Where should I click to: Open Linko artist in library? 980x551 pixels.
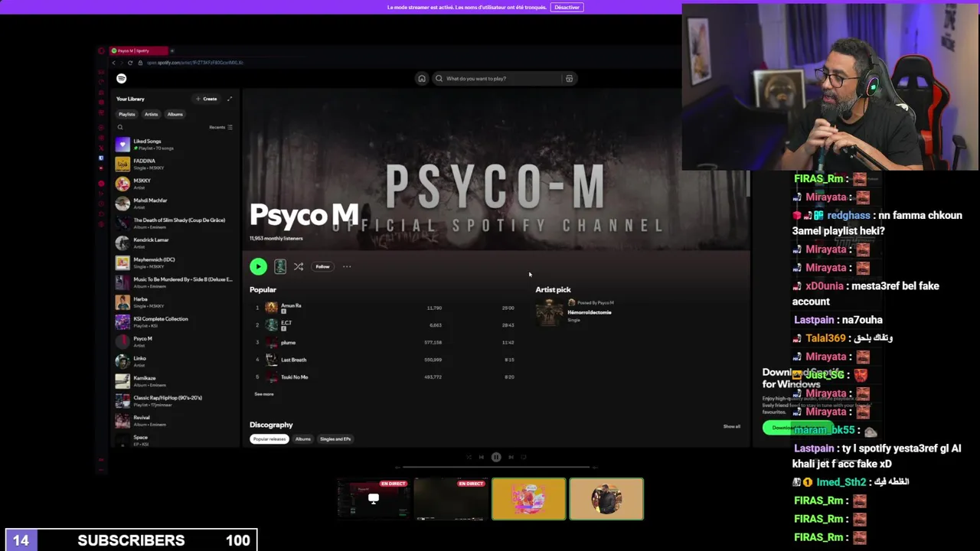click(x=175, y=361)
